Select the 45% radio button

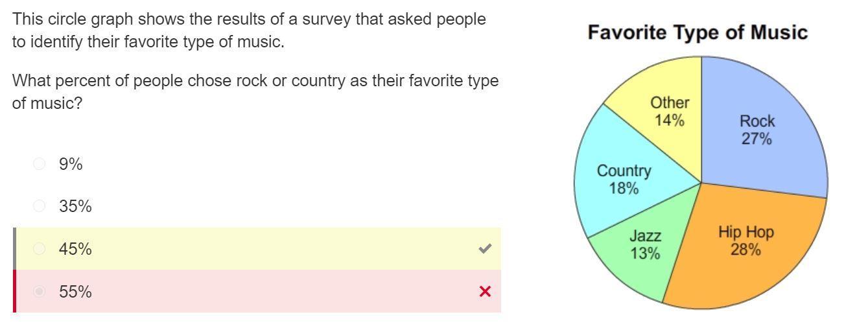(39, 249)
